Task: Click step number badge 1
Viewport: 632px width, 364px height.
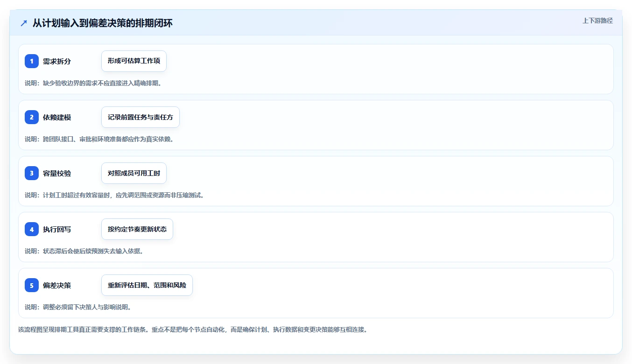Action: tap(32, 61)
